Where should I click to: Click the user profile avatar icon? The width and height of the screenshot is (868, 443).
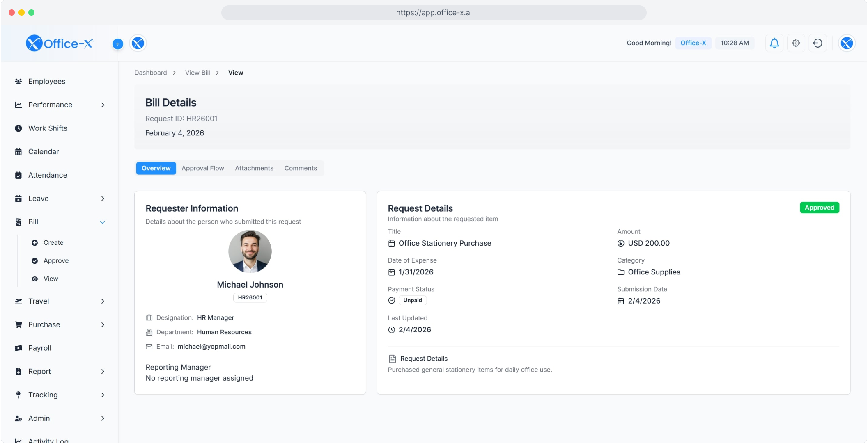[846, 43]
